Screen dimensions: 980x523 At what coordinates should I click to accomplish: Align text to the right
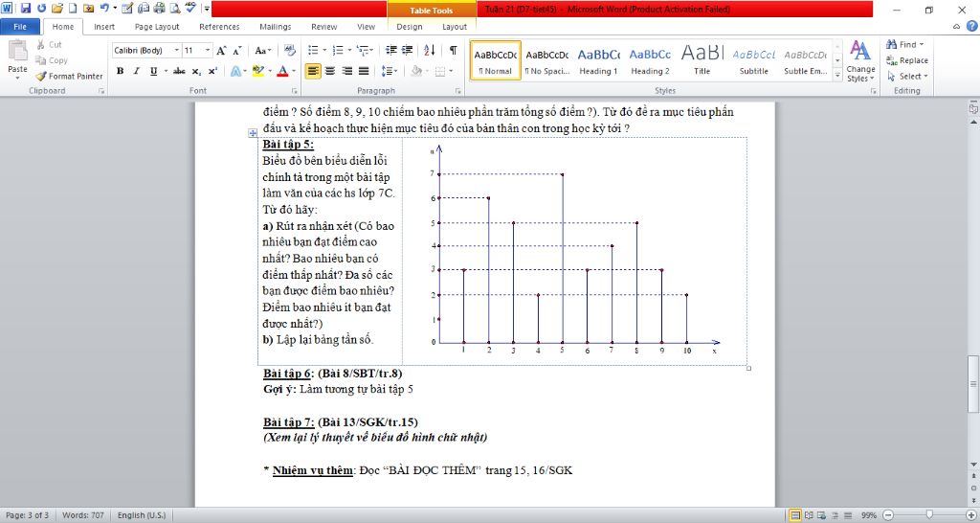[x=346, y=71]
